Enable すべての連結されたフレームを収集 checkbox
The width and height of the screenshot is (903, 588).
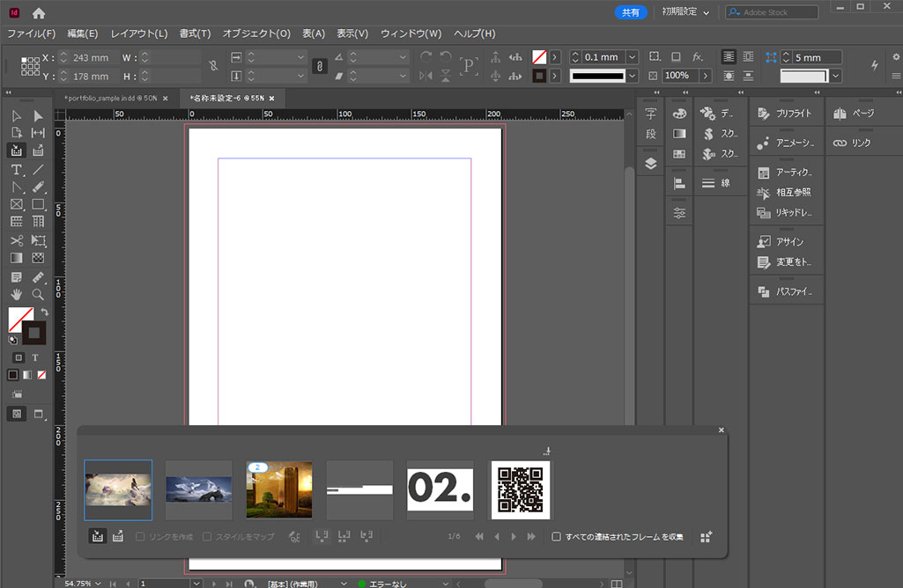click(556, 536)
